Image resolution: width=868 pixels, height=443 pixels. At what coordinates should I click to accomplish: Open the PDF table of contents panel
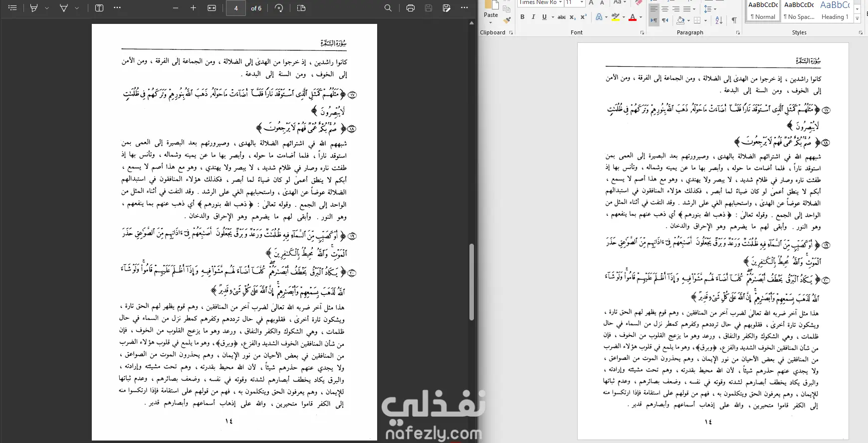pos(12,8)
